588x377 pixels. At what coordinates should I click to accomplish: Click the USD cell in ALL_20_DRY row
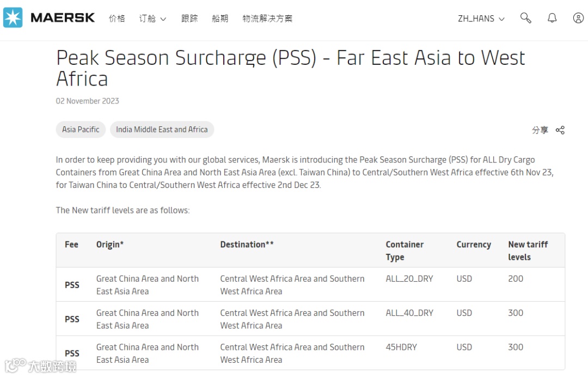coord(464,279)
